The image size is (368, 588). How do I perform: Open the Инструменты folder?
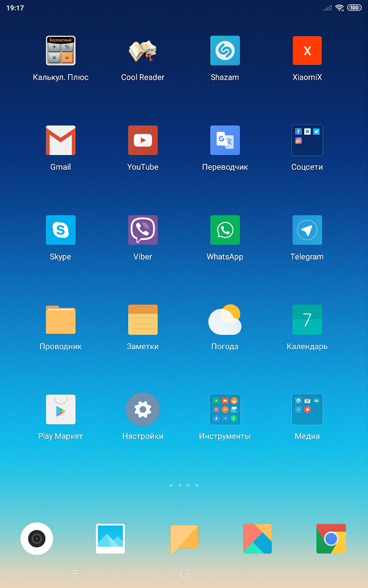tap(225, 409)
